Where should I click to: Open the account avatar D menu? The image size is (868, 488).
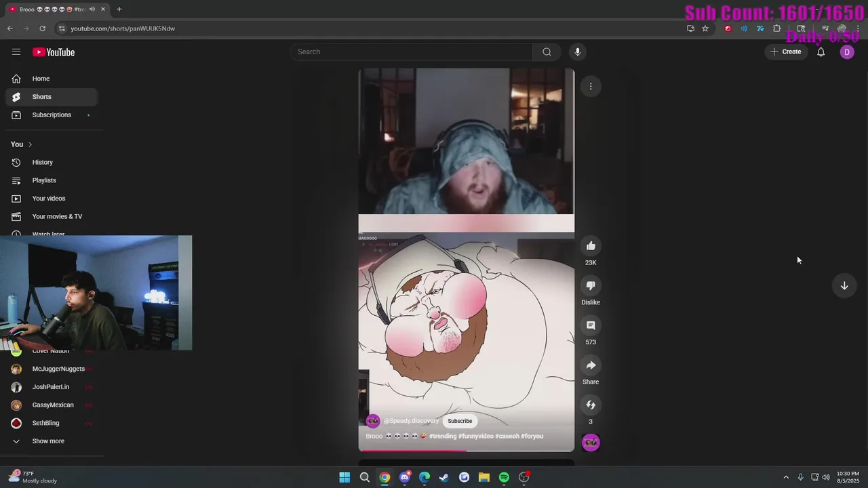(847, 52)
